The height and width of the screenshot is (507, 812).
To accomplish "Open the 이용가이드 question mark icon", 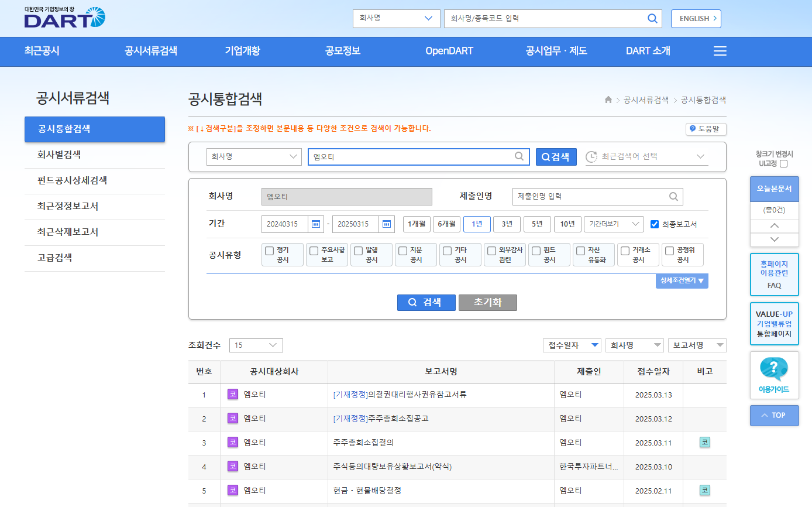I will tap(774, 370).
